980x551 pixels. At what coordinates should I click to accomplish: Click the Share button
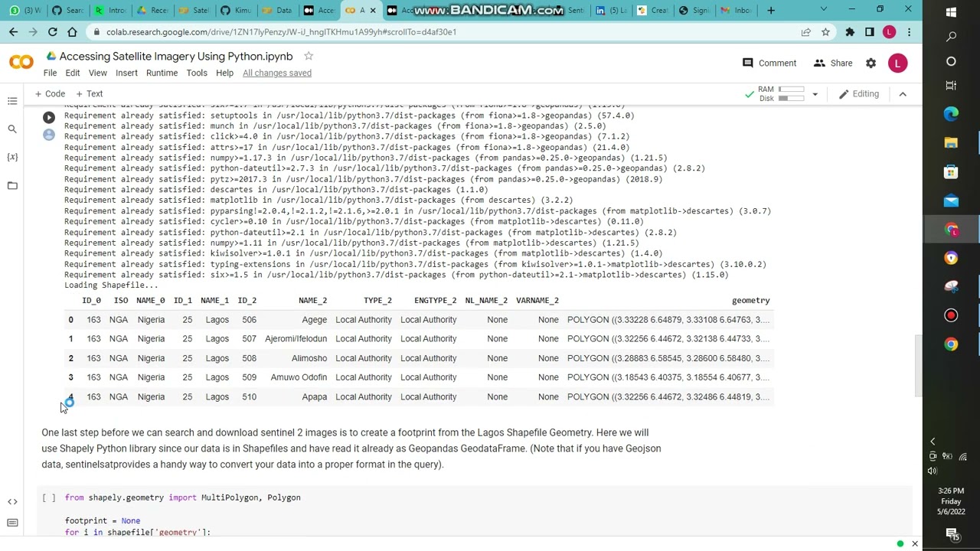point(833,63)
